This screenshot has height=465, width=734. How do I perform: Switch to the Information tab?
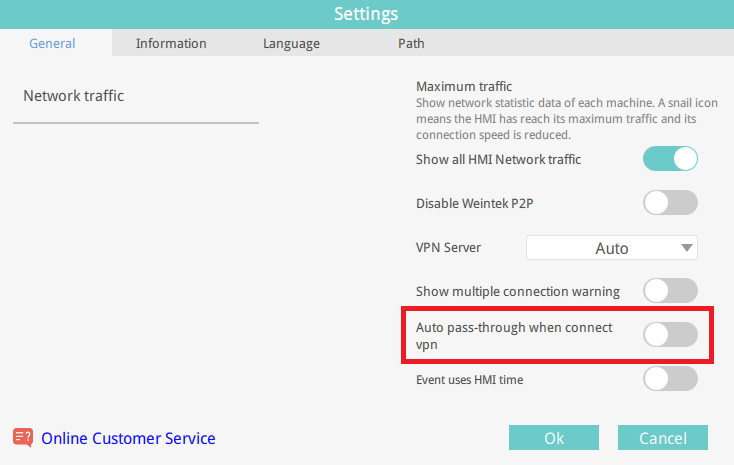(x=171, y=44)
